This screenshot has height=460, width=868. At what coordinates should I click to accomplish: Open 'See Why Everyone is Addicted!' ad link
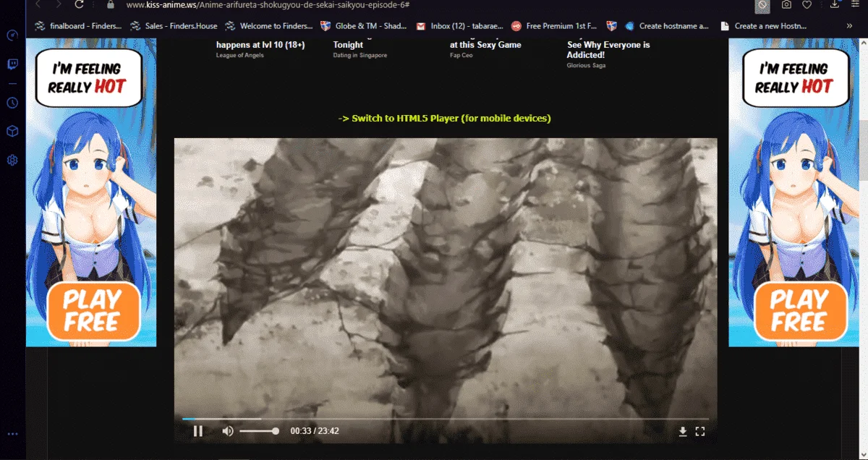[608, 50]
